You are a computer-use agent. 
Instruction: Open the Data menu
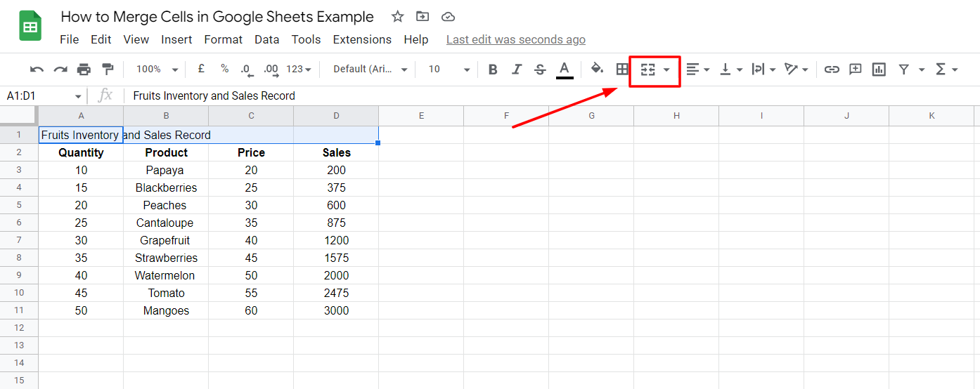click(267, 39)
